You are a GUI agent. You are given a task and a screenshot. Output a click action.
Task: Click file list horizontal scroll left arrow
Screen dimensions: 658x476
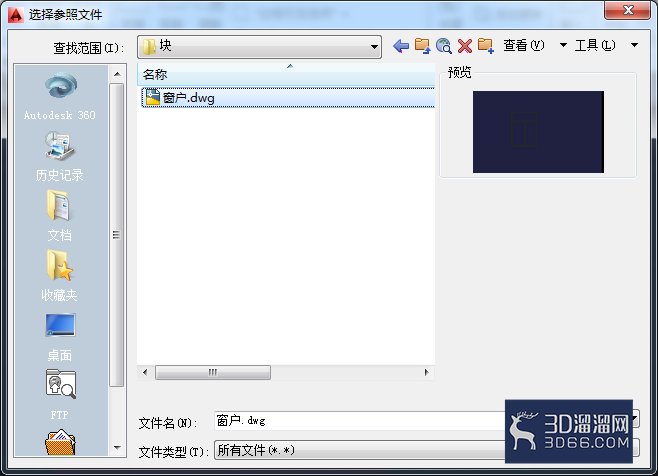[145, 372]
